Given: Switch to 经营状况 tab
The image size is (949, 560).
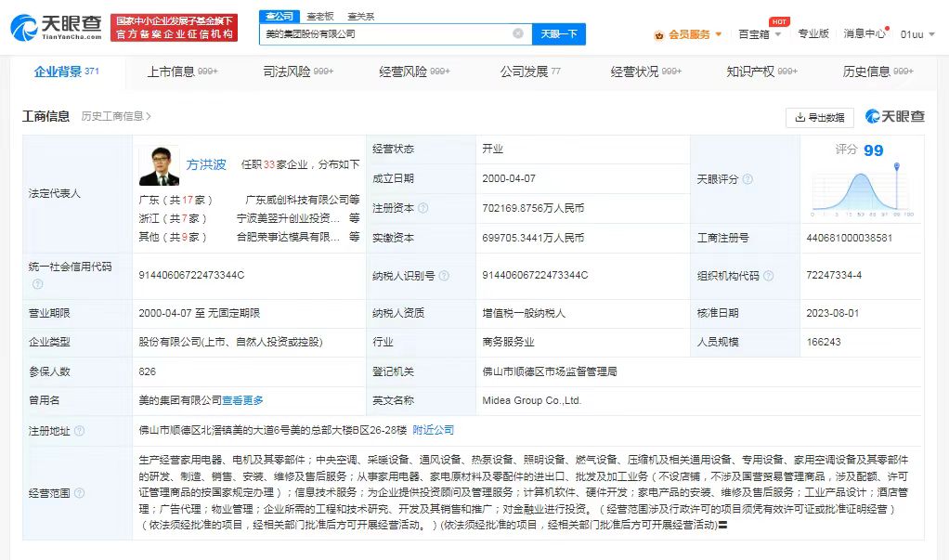Looking at the screenshot, I should (x=645, y=72).
